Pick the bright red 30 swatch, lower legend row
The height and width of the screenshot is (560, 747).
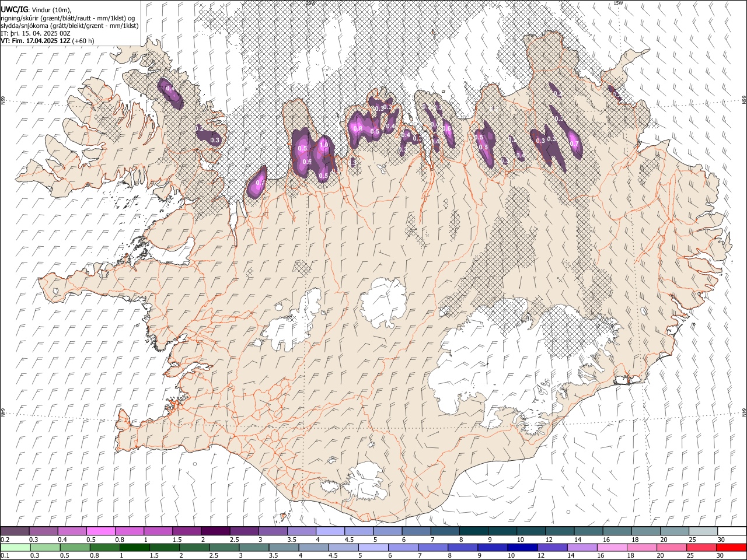[731, 547]
